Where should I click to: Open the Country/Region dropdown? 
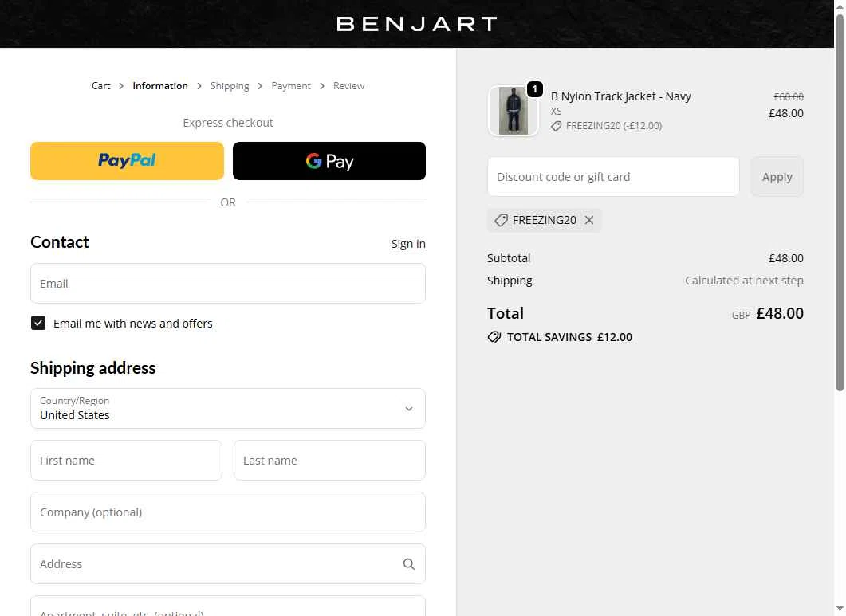click(x=228, y=408)
